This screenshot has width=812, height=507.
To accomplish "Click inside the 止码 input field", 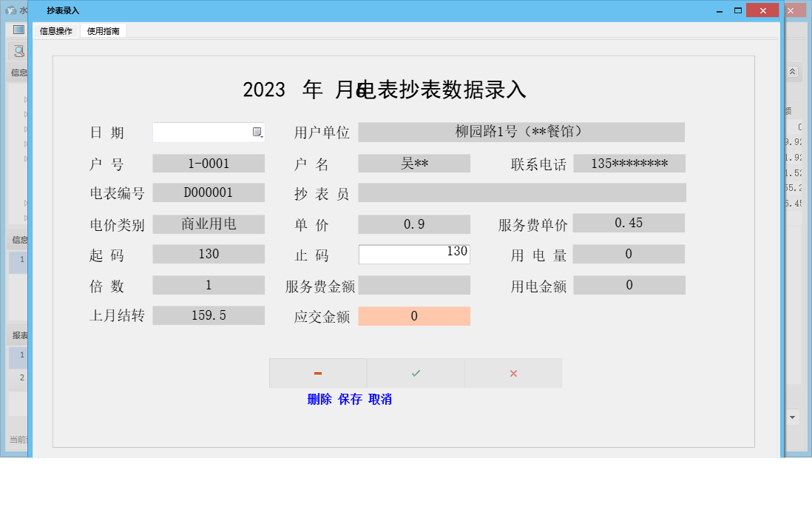I will (x=414, y=254).
